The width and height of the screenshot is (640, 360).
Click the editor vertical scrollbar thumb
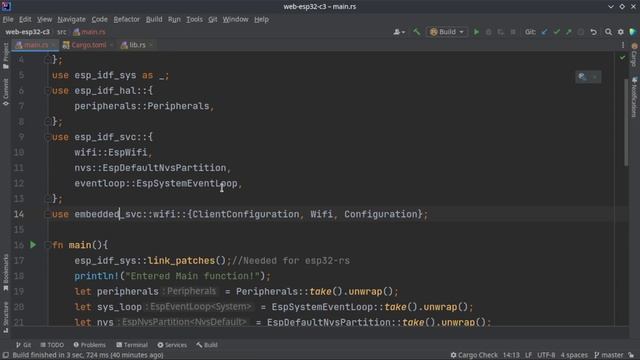[x=626, y=122]
